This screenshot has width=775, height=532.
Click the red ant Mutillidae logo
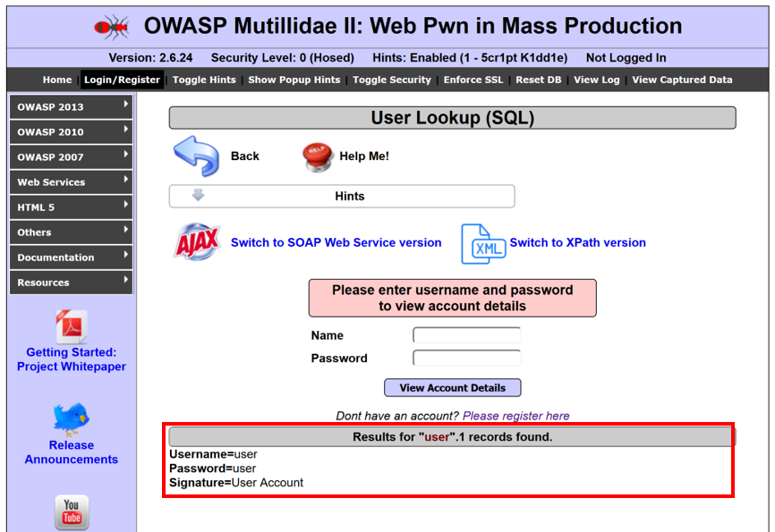(x=112, y=27)
